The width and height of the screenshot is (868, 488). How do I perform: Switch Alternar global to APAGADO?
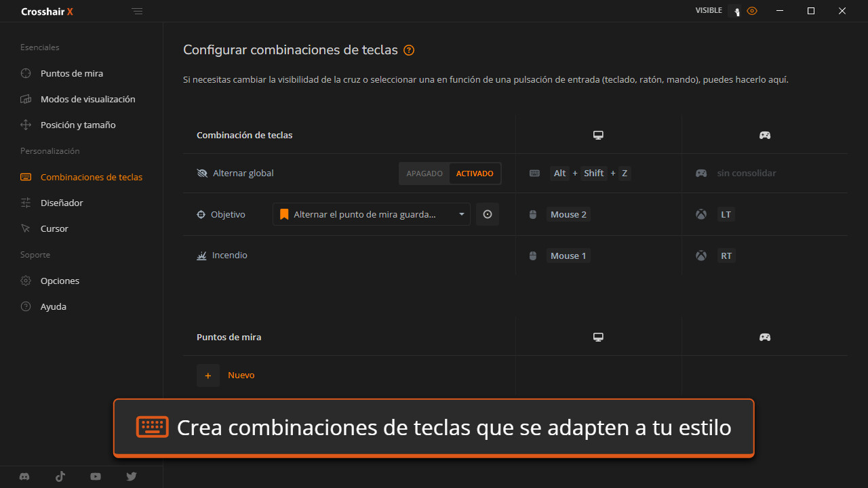pyautogui.click(x=425, y=174)
